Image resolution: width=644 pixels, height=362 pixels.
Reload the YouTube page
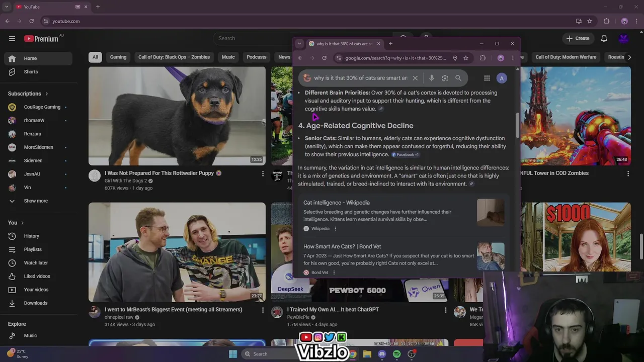(x=31, y=21)
